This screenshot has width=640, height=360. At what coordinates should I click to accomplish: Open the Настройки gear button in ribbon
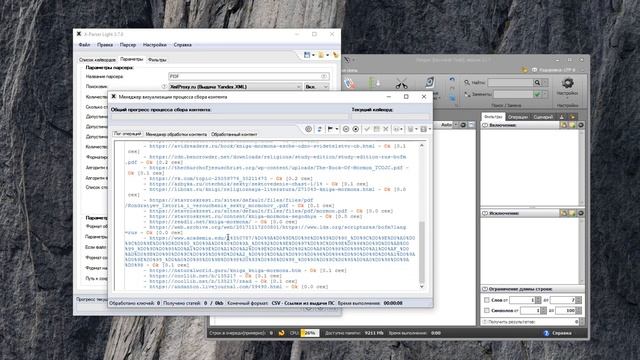point(567,87)
